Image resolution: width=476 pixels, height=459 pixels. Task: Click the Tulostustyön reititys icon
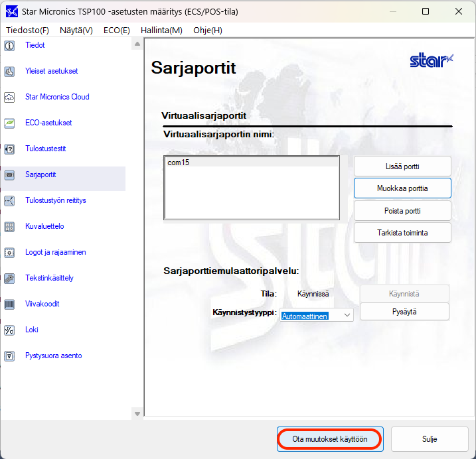click(x=9, y=201)
